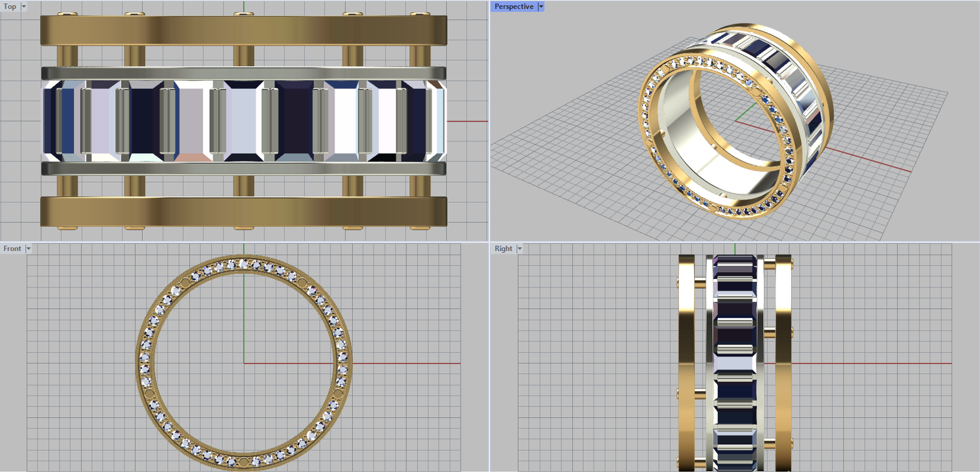Click the axis origin in Front viewport

coord(244,363)
